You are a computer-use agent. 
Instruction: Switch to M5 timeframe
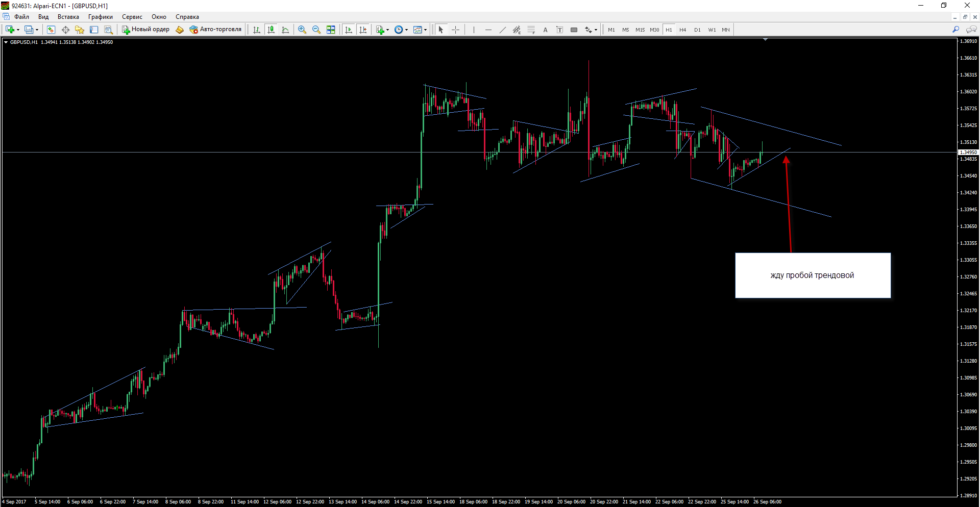[626, 30]
